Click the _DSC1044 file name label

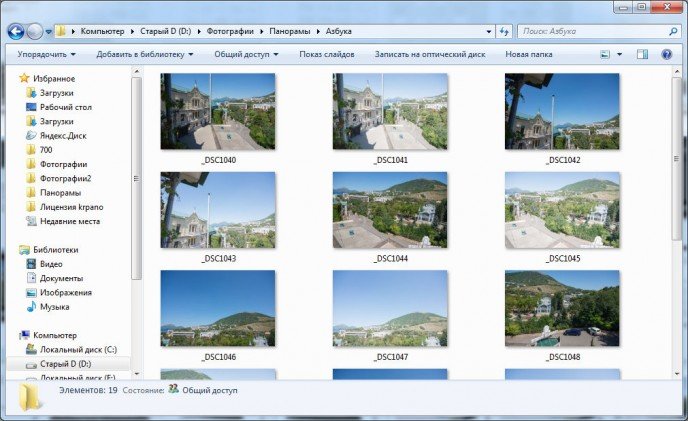point(391,259)
